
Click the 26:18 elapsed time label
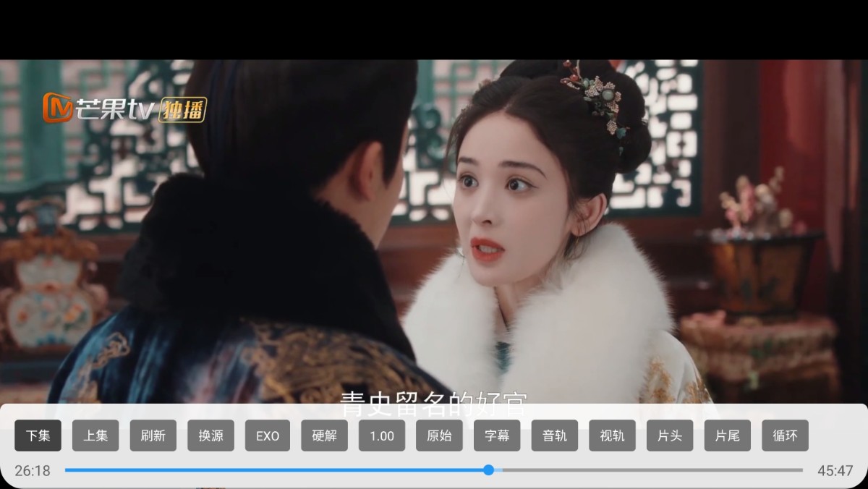(x=33, y=471)
